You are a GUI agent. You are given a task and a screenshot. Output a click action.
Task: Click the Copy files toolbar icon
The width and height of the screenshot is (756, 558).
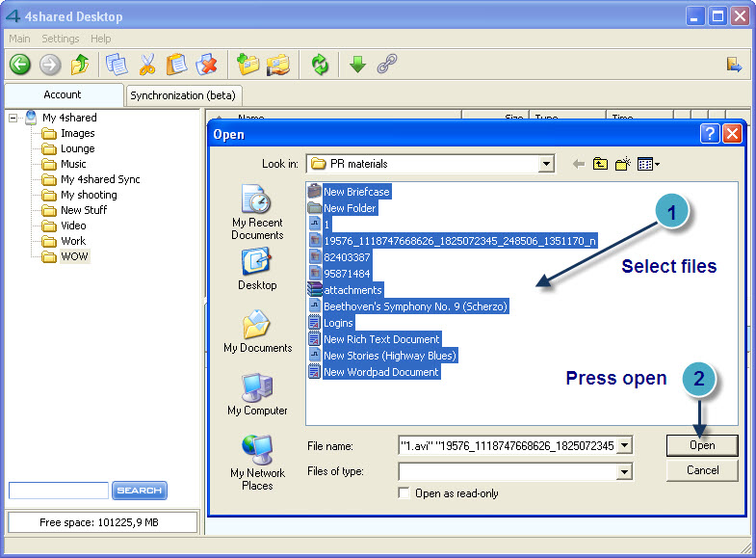tap(117, 65)
